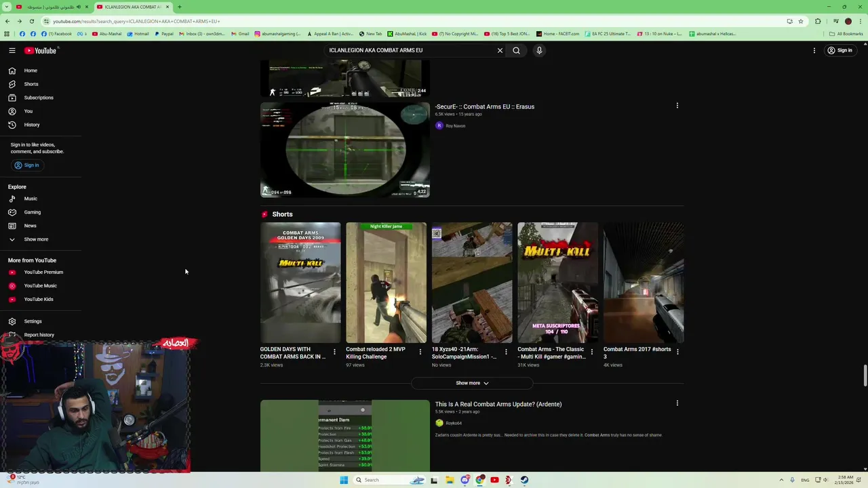
Task: Clear the YouTube search box text
Action: pos(500,50)
